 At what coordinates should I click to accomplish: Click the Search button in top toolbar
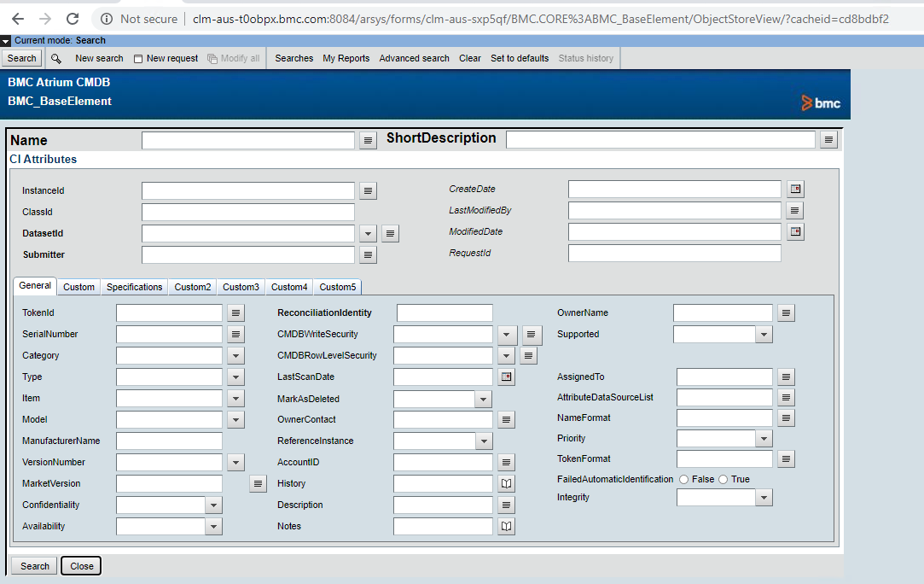tap(22, 58)
